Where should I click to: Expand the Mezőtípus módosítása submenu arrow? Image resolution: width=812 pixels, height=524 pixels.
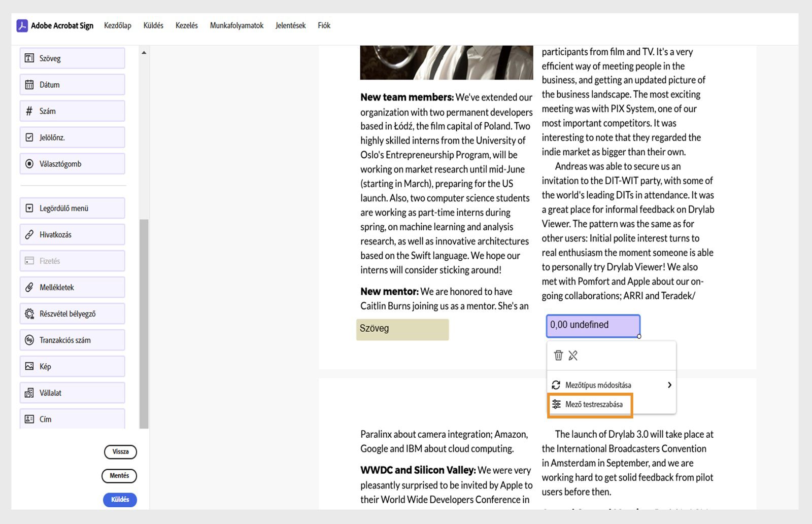[669, 385]
